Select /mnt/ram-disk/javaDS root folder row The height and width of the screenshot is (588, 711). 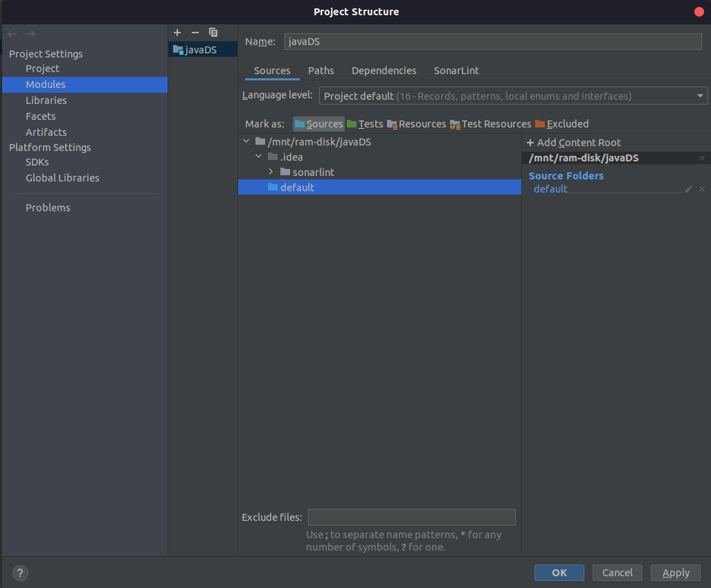coord(379,142)
